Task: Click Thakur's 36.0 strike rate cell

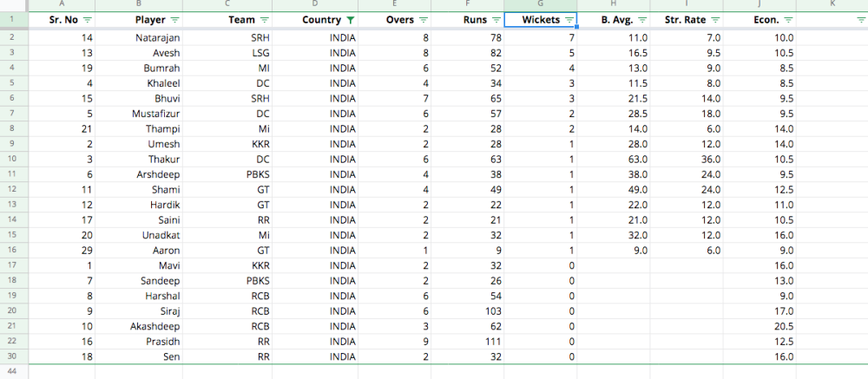Action: point(687,160)
